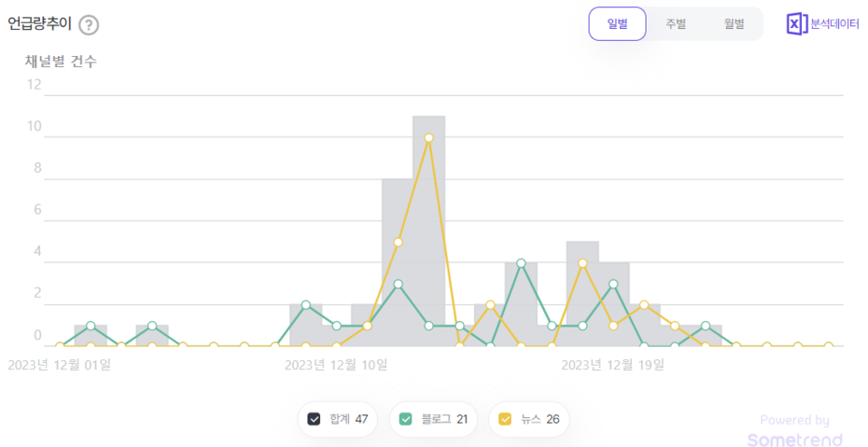
Task: Click the 언급량추이 chart title
Action: [x=39, y=24]
